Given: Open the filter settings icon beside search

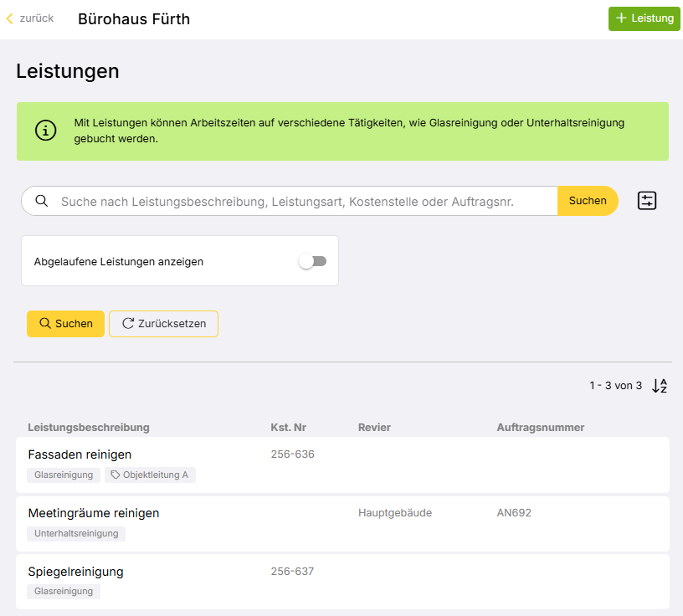Looking at the screenshot, I should pos(647,201).
